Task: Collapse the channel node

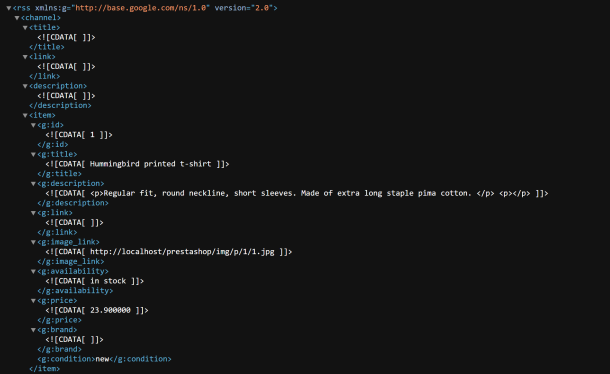Action: coord(17,18)
